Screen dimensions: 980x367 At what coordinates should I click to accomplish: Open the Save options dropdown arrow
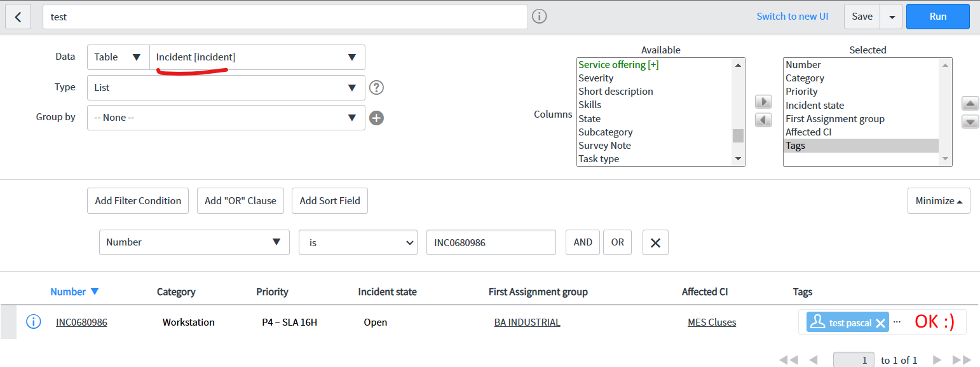point(892,17)
